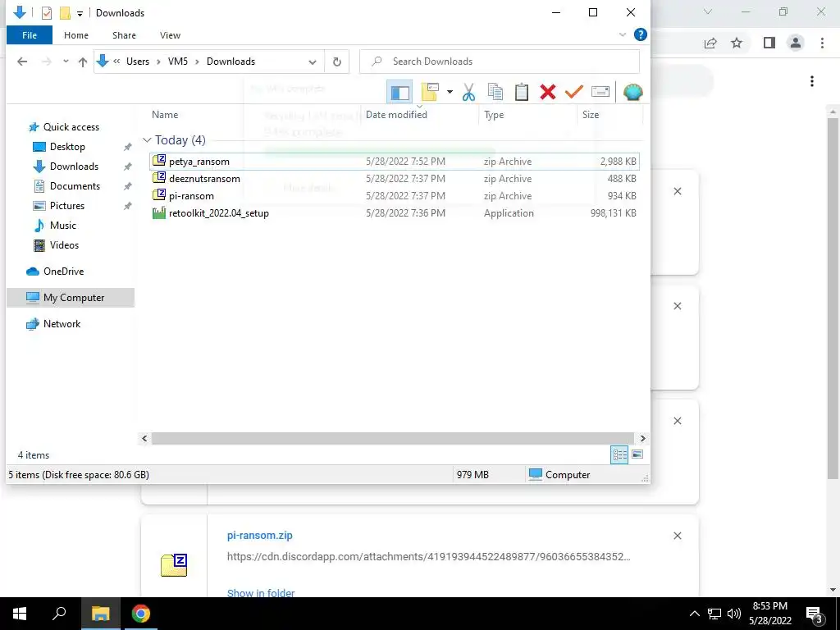Open the recent locations dropdown

click(x=66, y=62)
